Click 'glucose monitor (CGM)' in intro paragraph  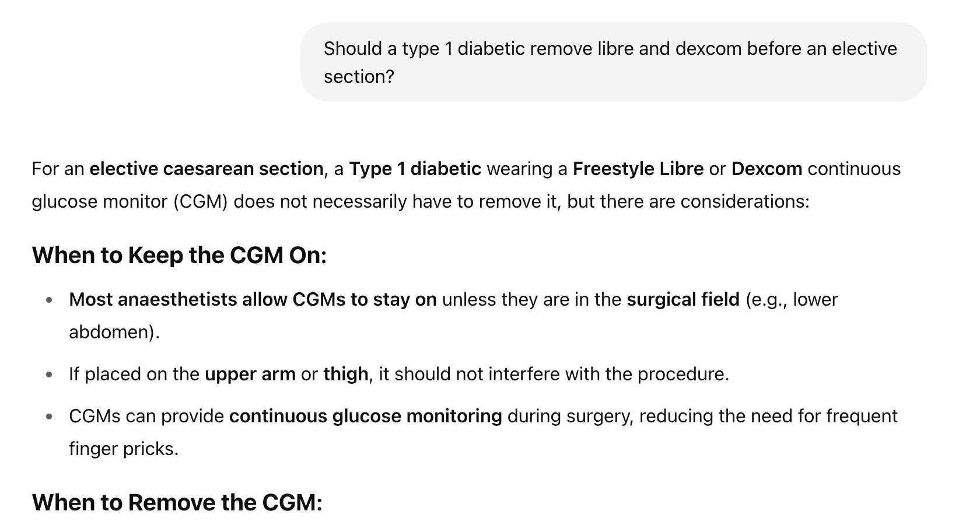[x=129, y=202]
